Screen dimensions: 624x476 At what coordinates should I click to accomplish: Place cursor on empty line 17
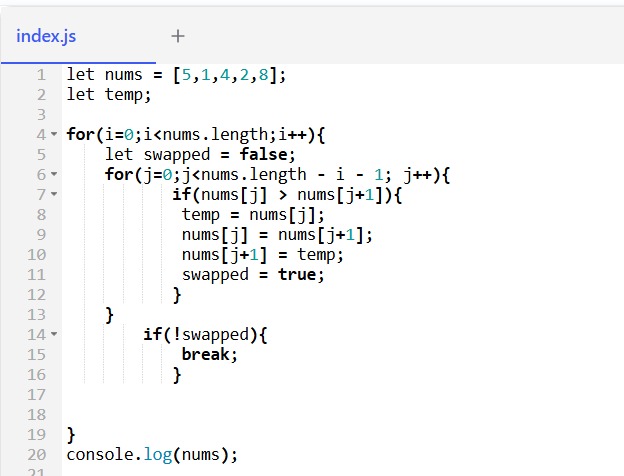point(342,395)
